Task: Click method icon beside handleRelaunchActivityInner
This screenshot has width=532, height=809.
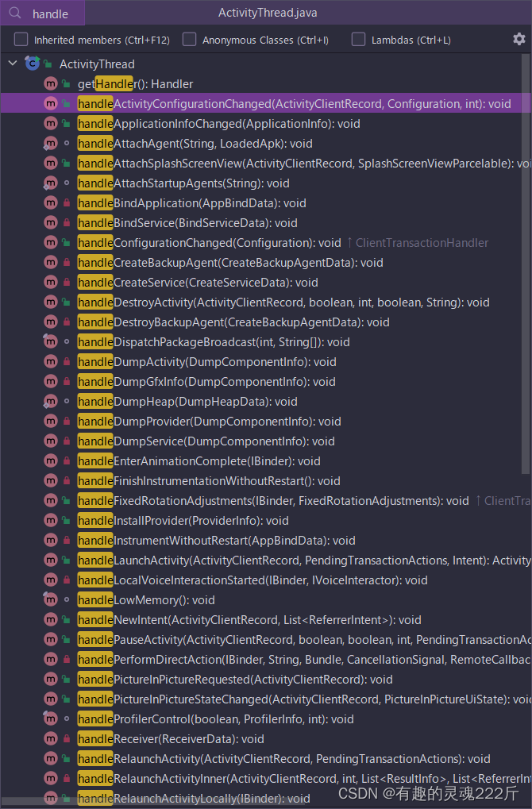Action: 51,779
